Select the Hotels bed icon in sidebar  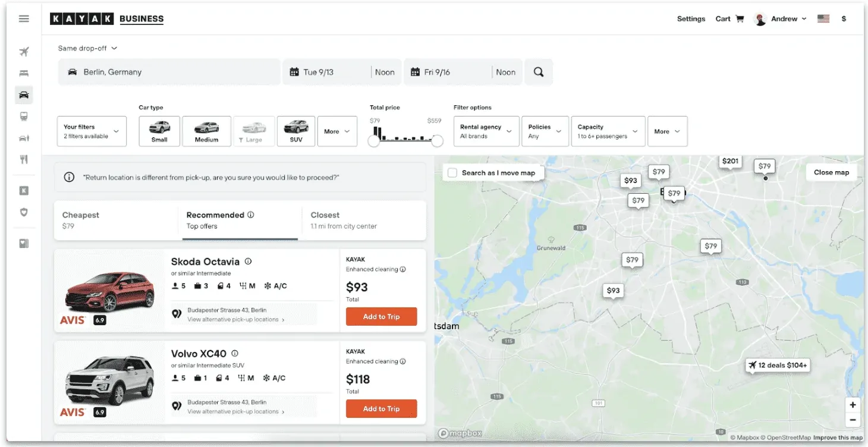coord(24,73)
